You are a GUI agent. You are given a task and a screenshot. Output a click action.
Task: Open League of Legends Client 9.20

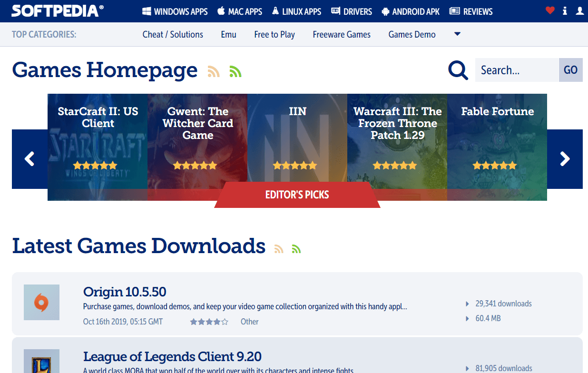[172, 356]
